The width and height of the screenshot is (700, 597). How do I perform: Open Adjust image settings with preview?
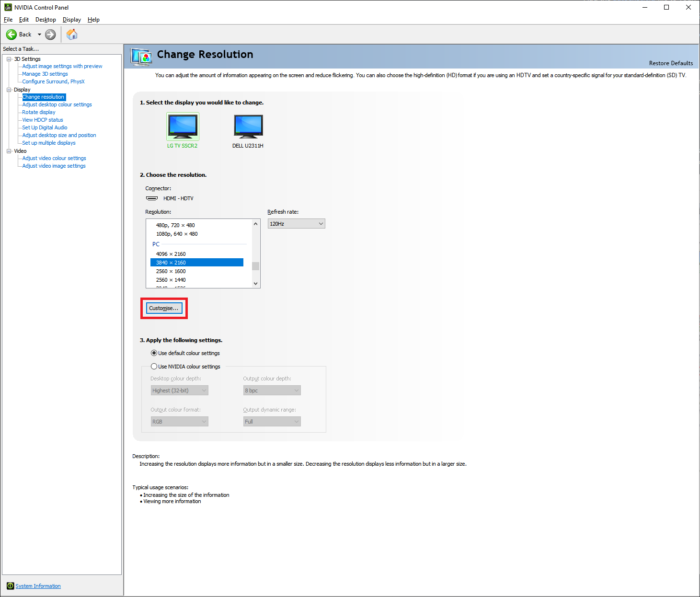point(62,66)
